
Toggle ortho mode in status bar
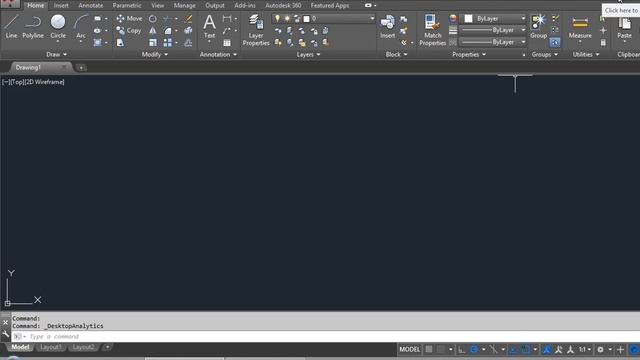(x=461, y=349)
